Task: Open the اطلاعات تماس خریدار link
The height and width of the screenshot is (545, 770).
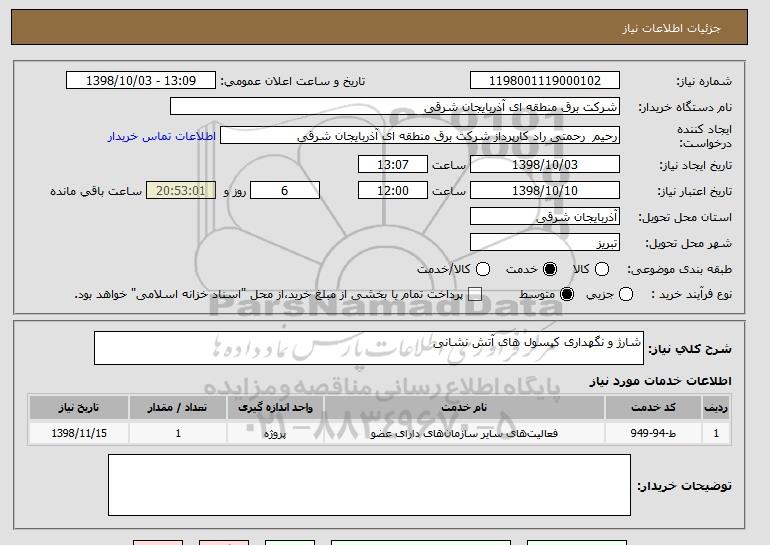Action: click(x=162, y=136)
